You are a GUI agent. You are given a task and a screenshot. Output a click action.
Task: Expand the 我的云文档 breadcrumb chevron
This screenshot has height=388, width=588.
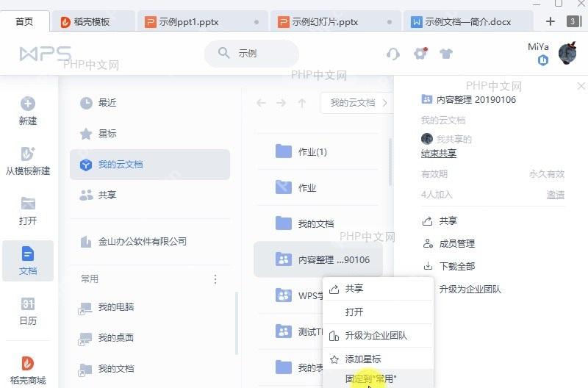[384, 103]
